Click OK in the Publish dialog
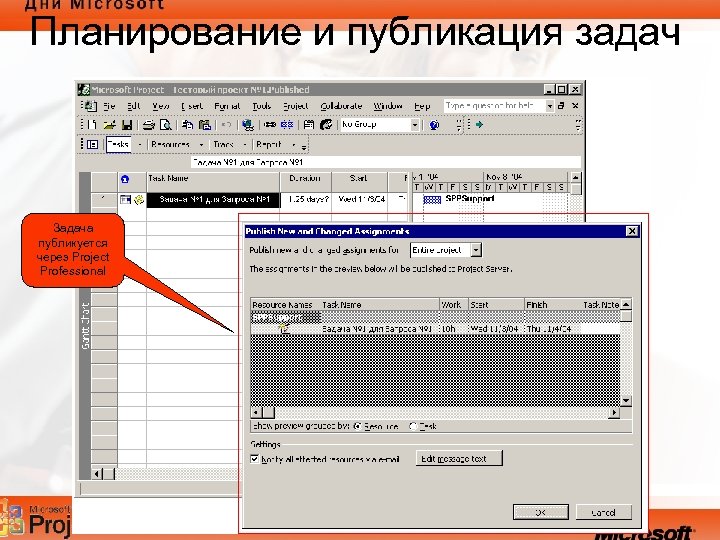720x540 pixels. (540, 512)
